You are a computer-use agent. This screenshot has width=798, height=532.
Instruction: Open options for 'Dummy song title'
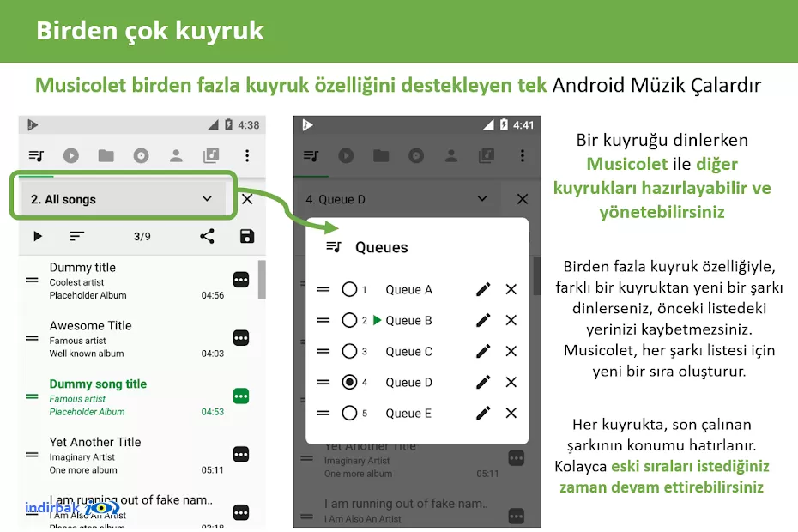tap(241, 396)
